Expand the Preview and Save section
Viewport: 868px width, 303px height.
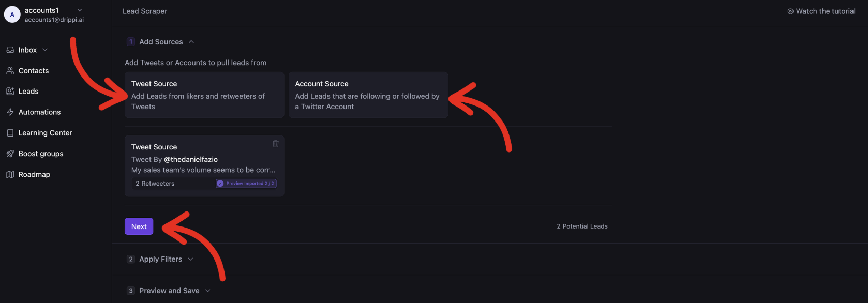point(207,291)
